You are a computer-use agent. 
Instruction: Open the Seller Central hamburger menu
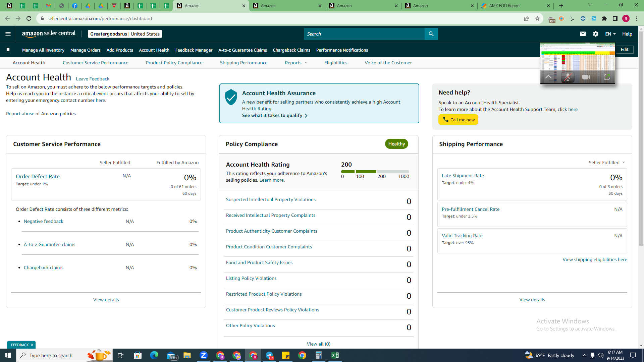8,34
